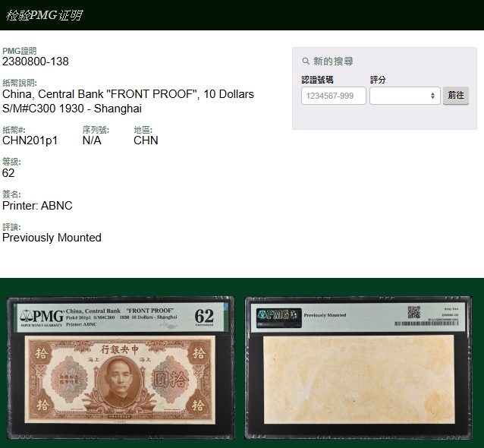Screen dimensions: 484x448
Task: Focus the 認證號碼 certification number field
Action: (x=334, y=96)
